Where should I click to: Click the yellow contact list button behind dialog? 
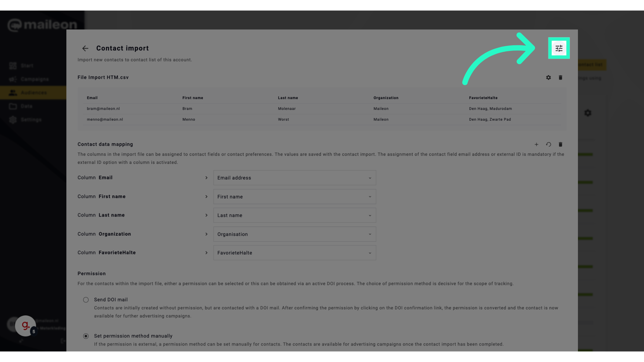tap(592, 65)
